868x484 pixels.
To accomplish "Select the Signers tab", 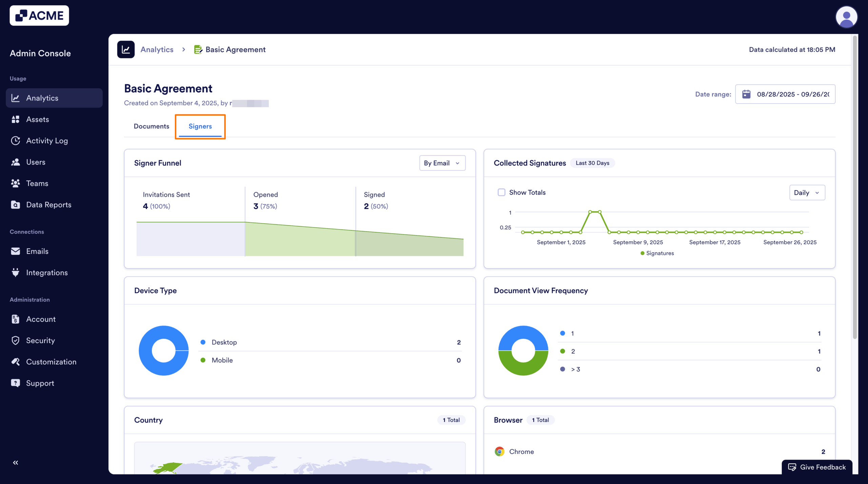I will (x=200, y=126).
